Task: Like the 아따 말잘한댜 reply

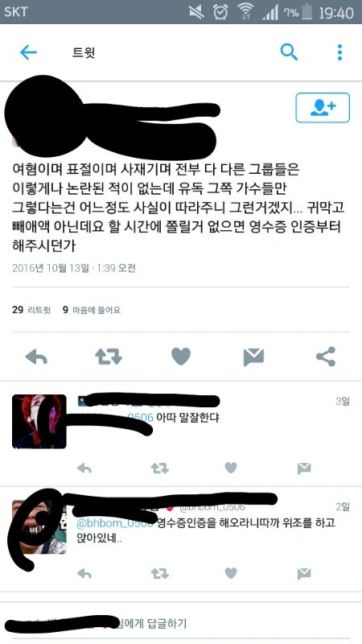Action: [x=231, y=468]
